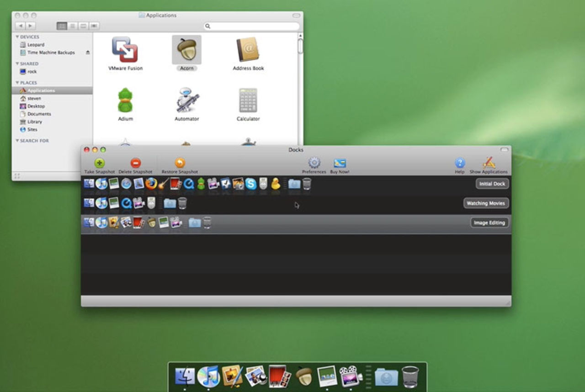This screenshot has width=585, height=392.
Task: Click Show Applications toolbar icon
Action: (489, 163)
